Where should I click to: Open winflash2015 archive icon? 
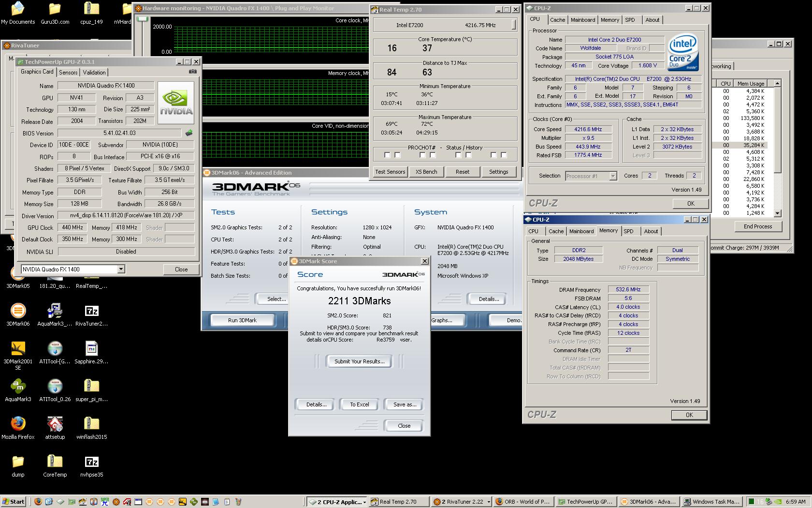point(91,428)
